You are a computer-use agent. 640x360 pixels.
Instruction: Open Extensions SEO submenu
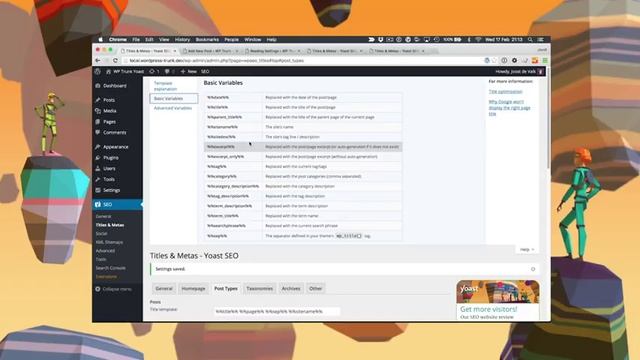pyautogui.click(x=106, y=276)
